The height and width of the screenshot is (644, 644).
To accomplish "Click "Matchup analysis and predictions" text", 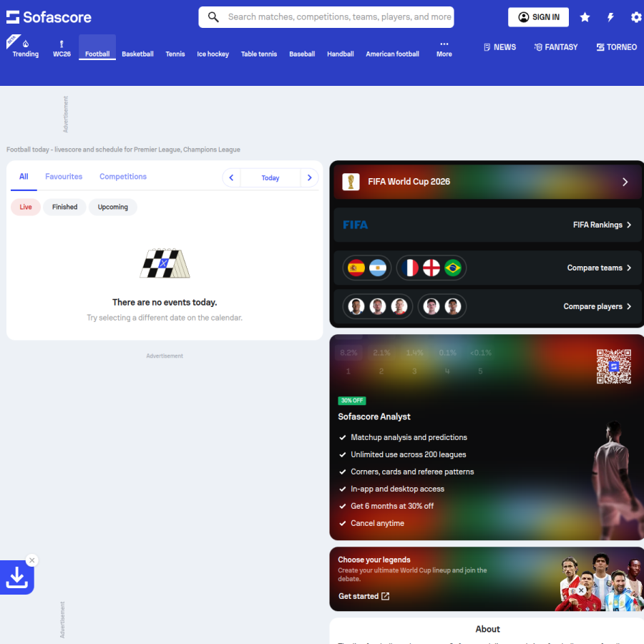I will (x=409, y=437).
